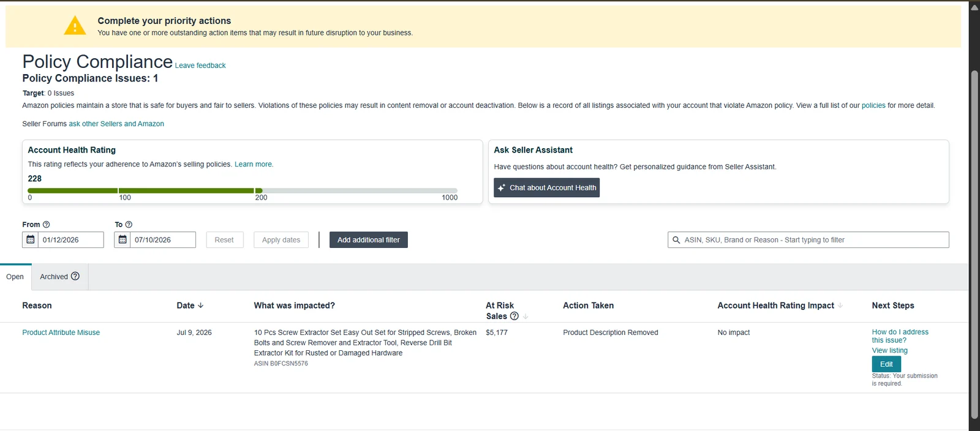Click the help icon on Archived tab
Screen dimensions: 980x431
[75, 276]
